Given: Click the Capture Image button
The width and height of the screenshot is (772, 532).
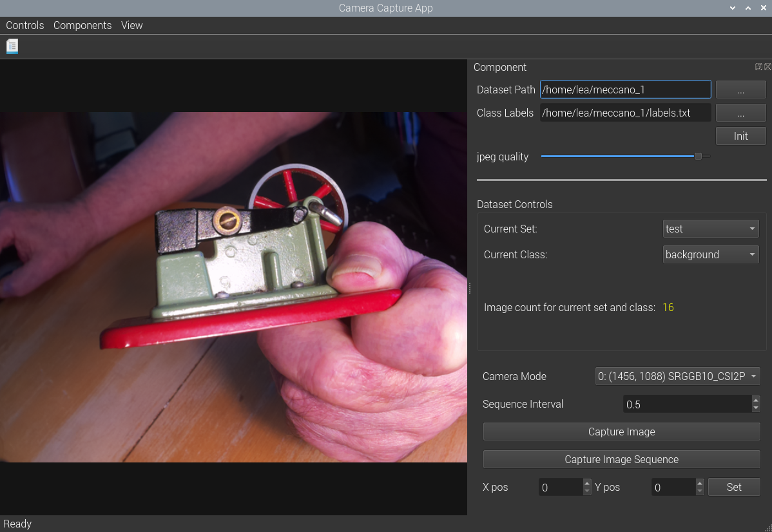Looking at the screenshot, I should pos(621,432).
